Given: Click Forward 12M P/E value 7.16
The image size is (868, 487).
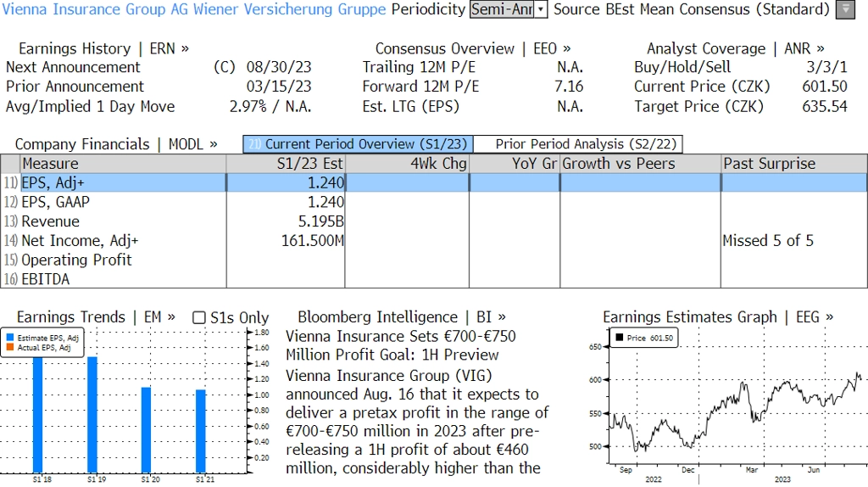Looking at the screenshot, I should [569, 87].
